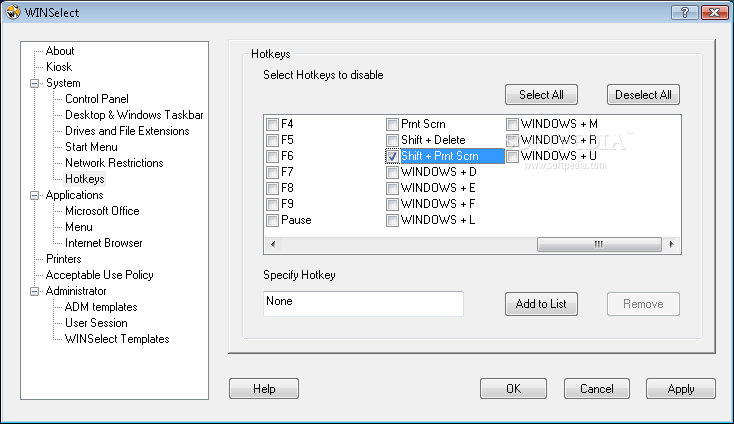Image resolution: width=734 pixels, height=424 pixels.
Task: Tick the F6 checkbox
Action: tap(272, 156)
